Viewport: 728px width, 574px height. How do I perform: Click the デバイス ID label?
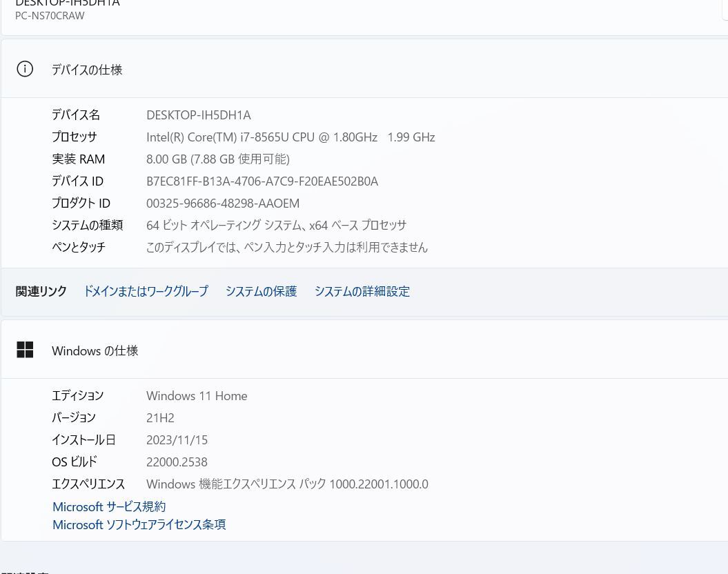(77, 181)
